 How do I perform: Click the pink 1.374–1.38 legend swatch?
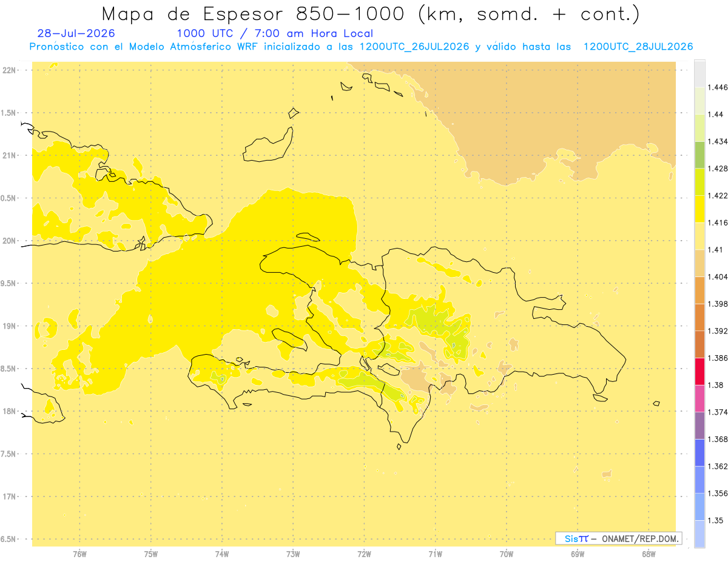[x=699, y=398]
